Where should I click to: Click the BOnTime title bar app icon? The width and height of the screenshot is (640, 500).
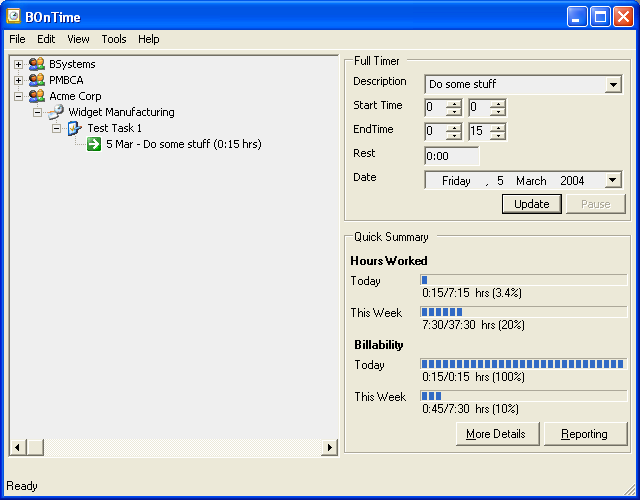(x=13, y=16)
